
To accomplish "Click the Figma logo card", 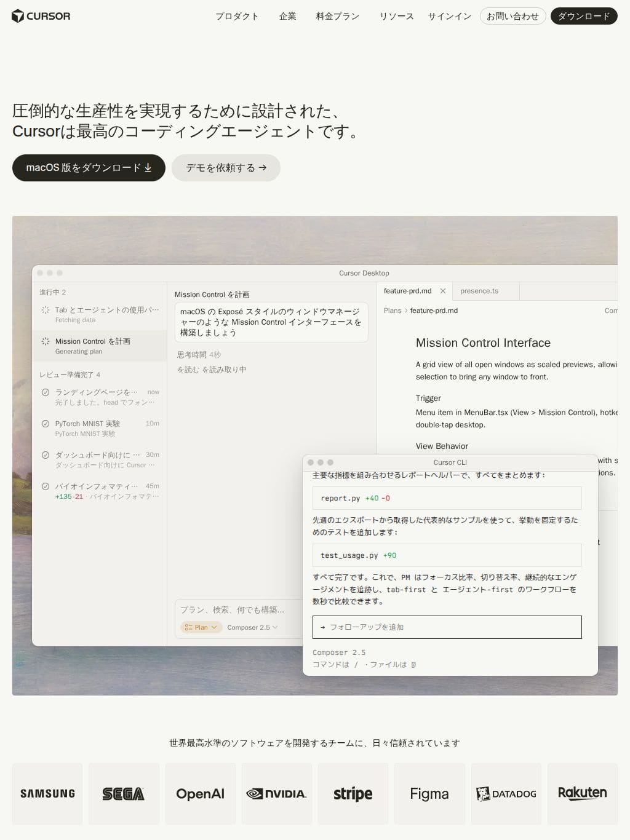I will tap(429, 794).
